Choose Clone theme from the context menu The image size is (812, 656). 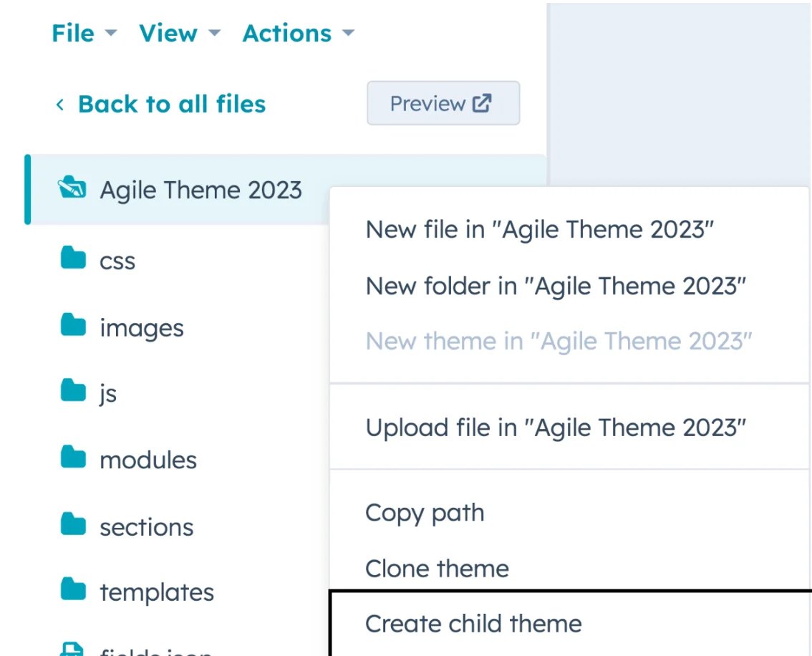436,568
